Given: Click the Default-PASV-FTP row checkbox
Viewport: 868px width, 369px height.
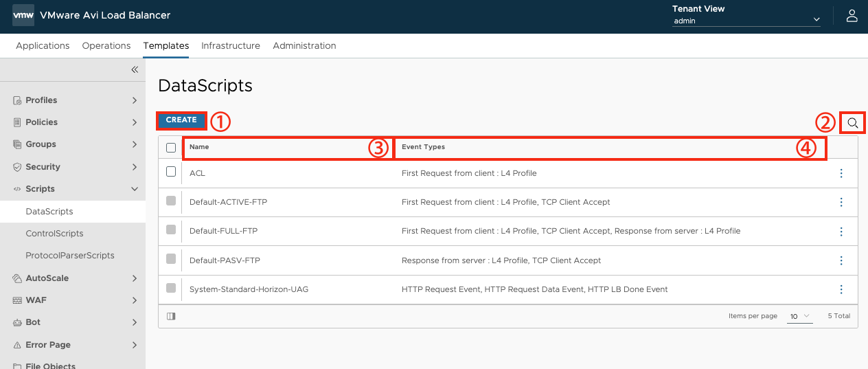Looking at the screenshot, I should pos(171,259).
